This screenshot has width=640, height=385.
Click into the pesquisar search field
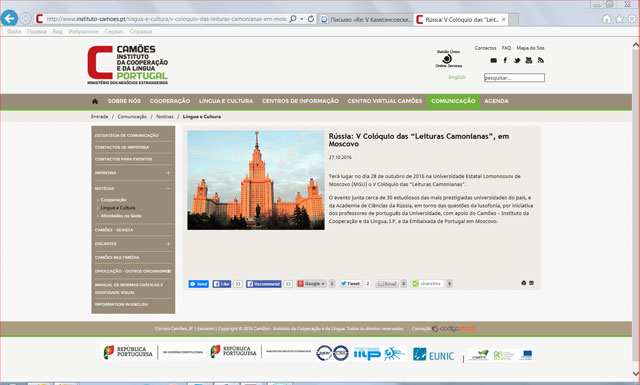point(514,78)
